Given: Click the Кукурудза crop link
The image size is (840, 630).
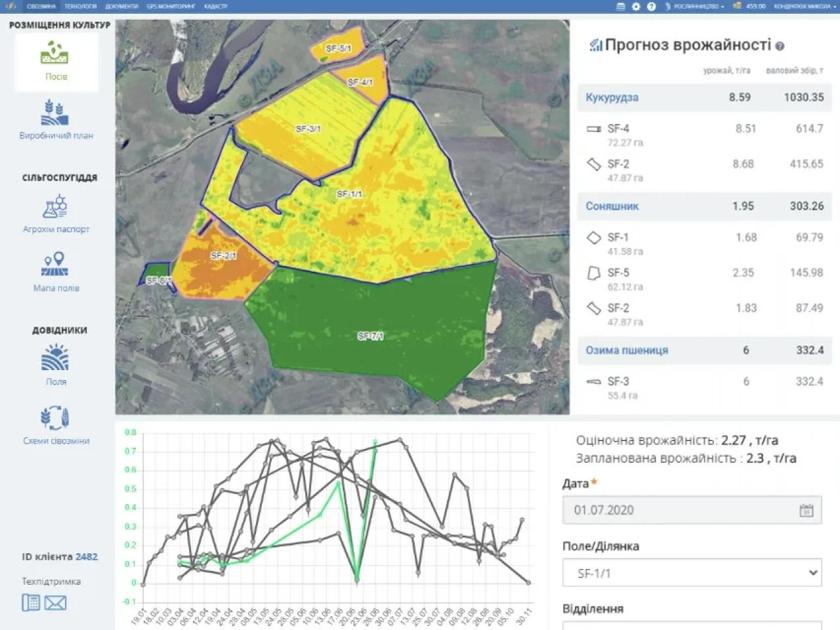Looking at the screenshot, I should [612, 98].
